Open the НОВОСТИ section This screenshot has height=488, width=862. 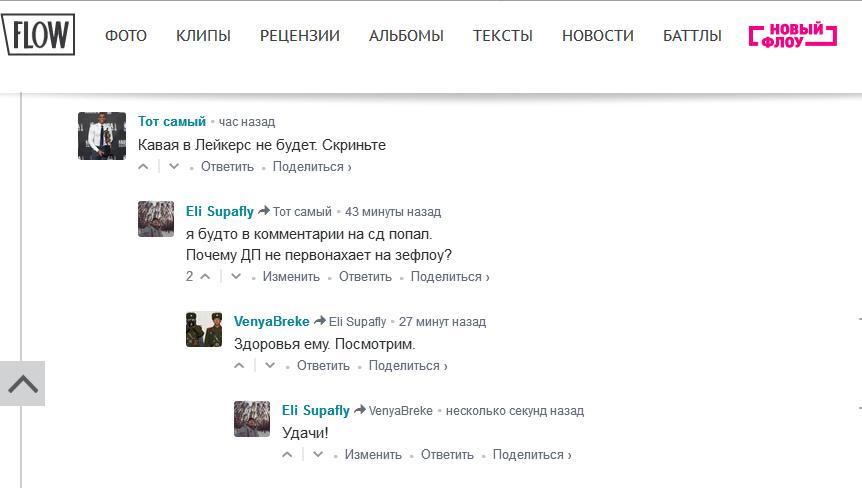pos(598,36)
